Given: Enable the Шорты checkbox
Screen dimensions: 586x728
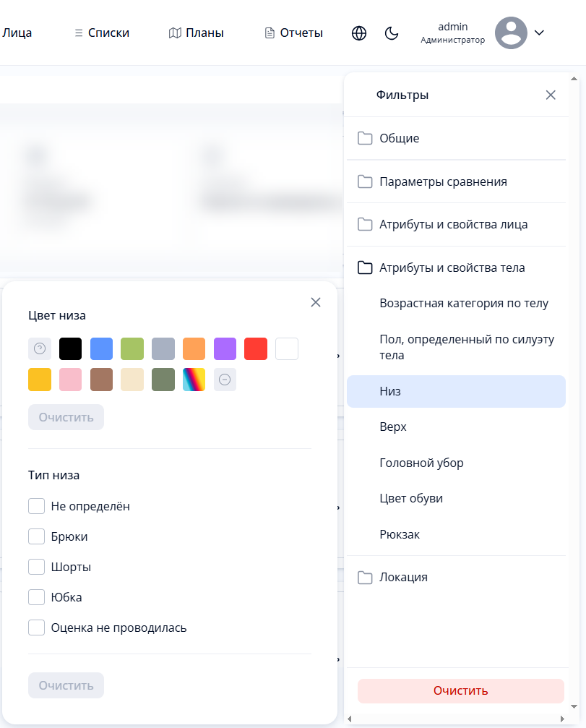Looking at the screenshot, I should (x=37, y=567).
